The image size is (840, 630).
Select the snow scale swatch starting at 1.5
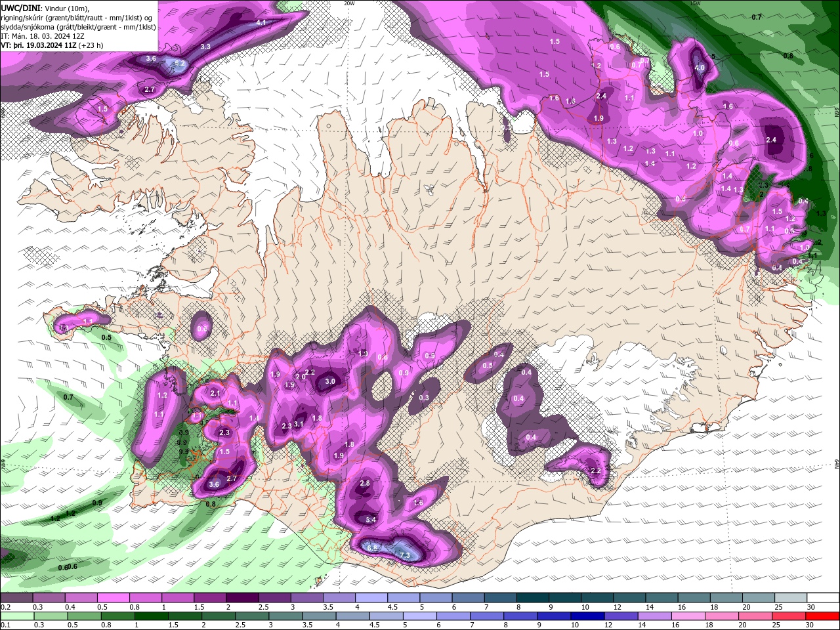[x=210, y=598]
